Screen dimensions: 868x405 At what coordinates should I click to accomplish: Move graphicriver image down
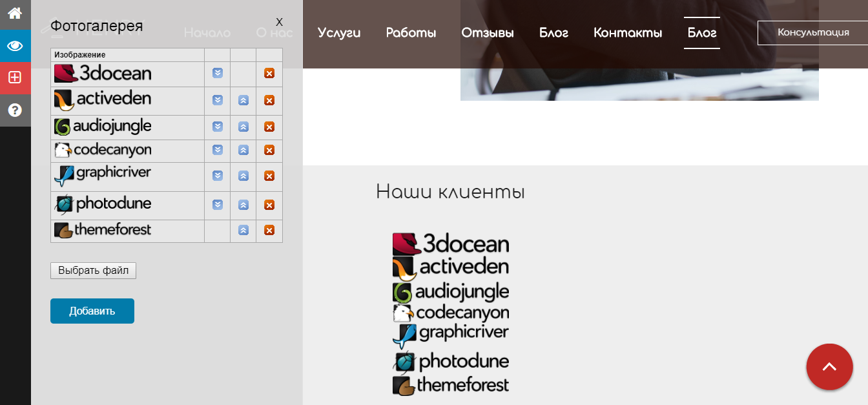(218, 176)
